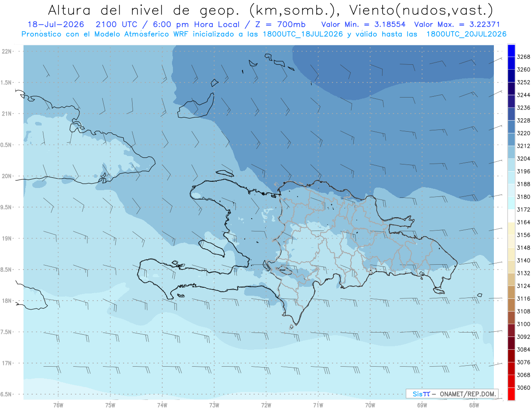Click the '69W' longitude label

click(x=422, y=405)
